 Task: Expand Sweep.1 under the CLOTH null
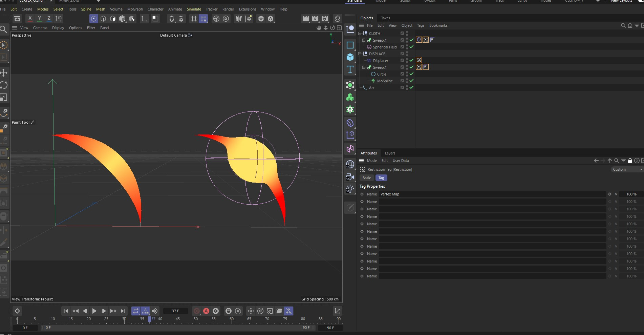pyautogui.click(x=363, y=40)
